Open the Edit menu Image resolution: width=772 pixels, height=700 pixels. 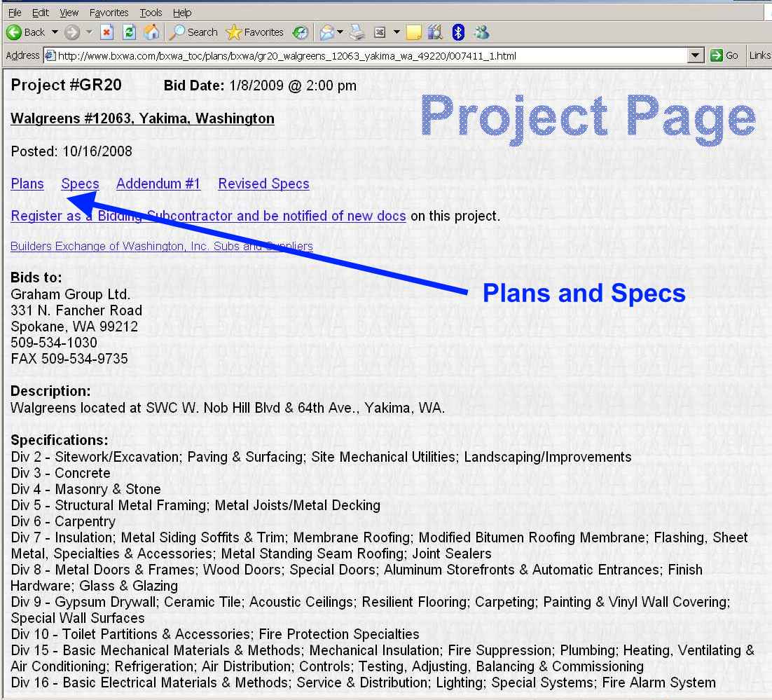coord(41,13)
